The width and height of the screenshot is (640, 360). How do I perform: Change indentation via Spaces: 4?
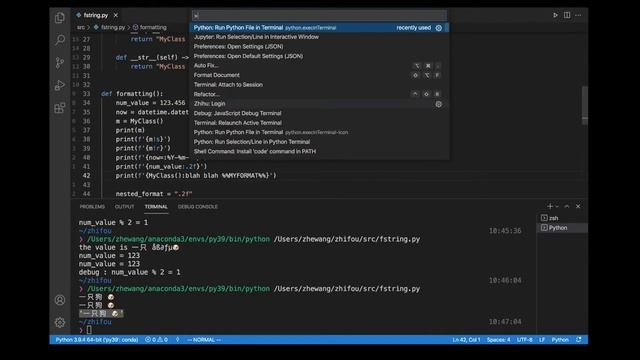pyautogui.click(x=498, y=340)
